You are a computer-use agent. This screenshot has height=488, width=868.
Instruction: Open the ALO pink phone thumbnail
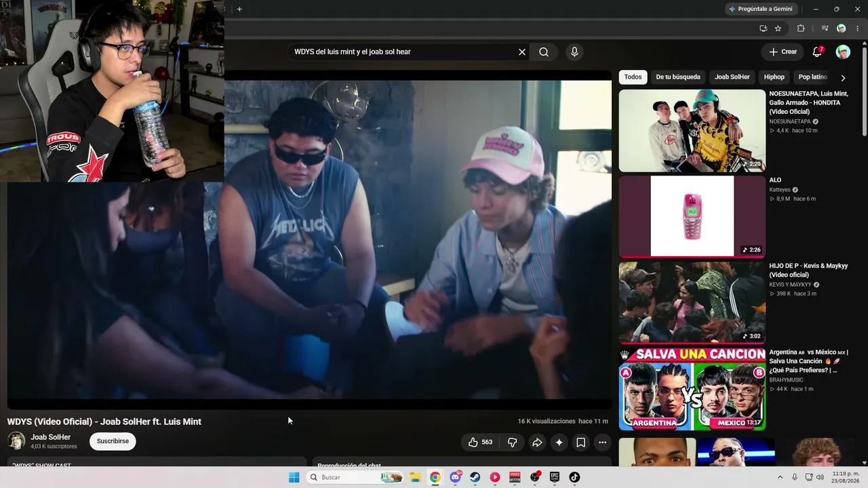692,217
